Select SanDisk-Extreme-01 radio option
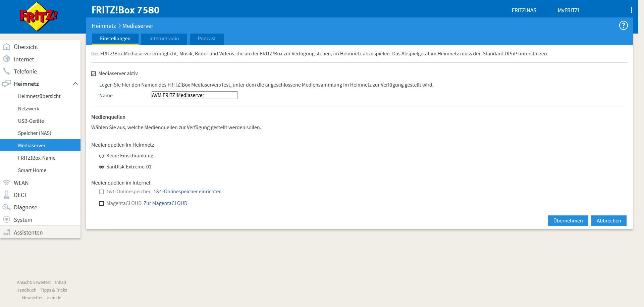 [101, 167]
